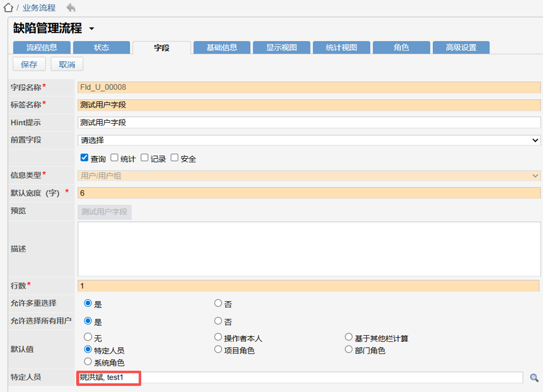
Task: Click the 取消 button
Action: click(x=67, y=64)
